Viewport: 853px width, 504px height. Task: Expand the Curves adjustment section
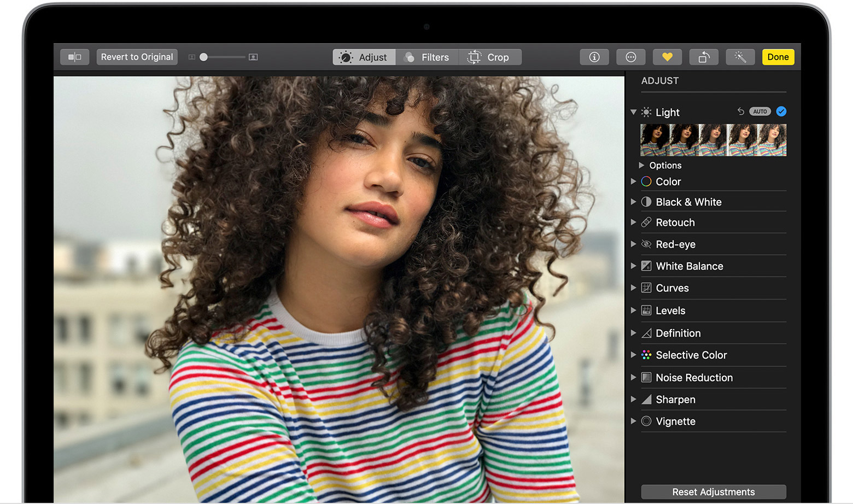(633, 288)
